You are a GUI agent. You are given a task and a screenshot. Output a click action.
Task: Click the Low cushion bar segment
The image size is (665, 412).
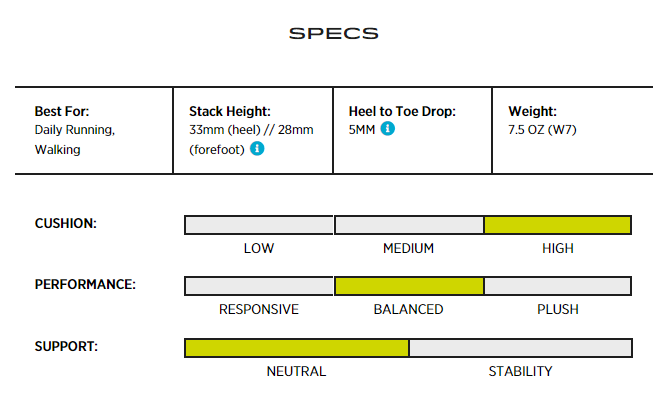pos(259,225)
